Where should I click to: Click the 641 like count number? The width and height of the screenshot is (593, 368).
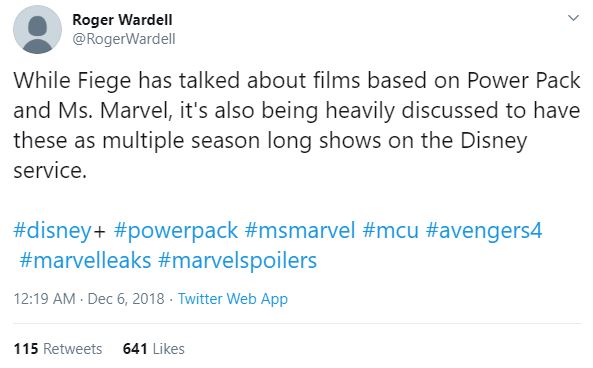coord(135,349)
